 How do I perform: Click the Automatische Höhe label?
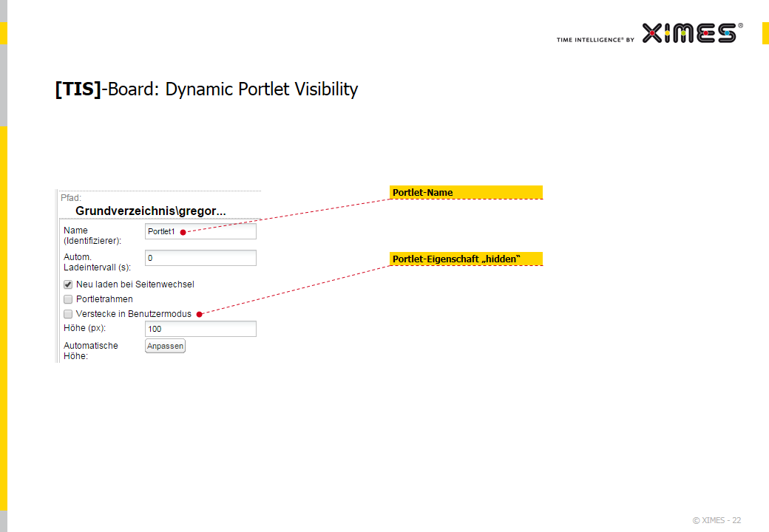tap(91, 351)
